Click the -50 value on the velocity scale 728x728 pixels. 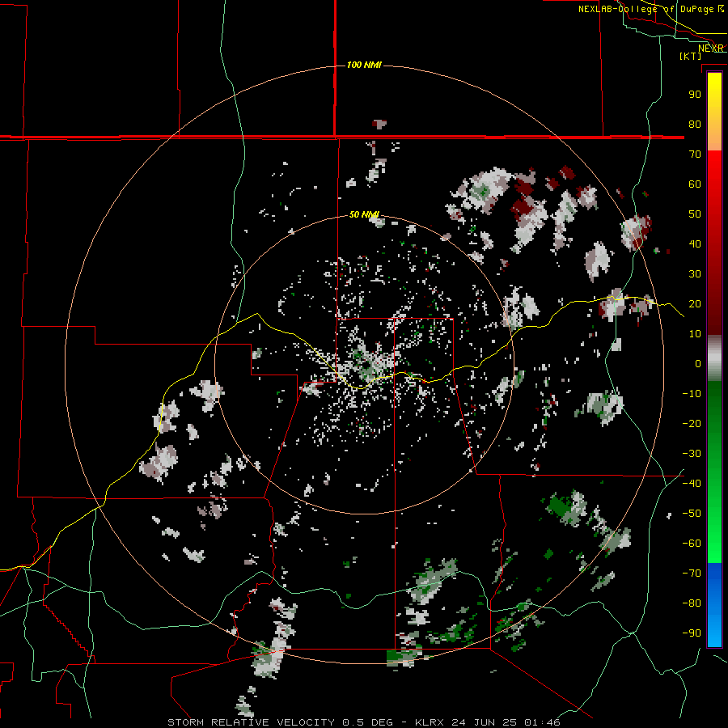[x=692, y=514]
